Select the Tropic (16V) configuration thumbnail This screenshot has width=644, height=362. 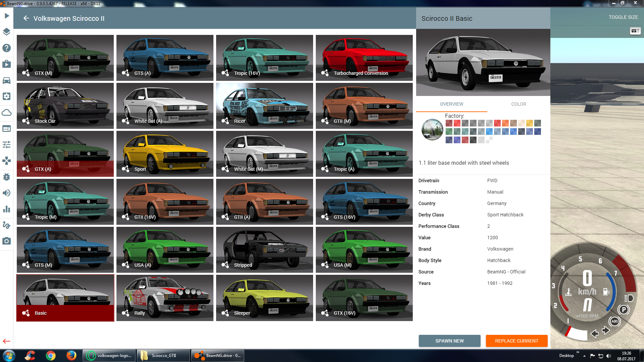(x=264, y=58)
